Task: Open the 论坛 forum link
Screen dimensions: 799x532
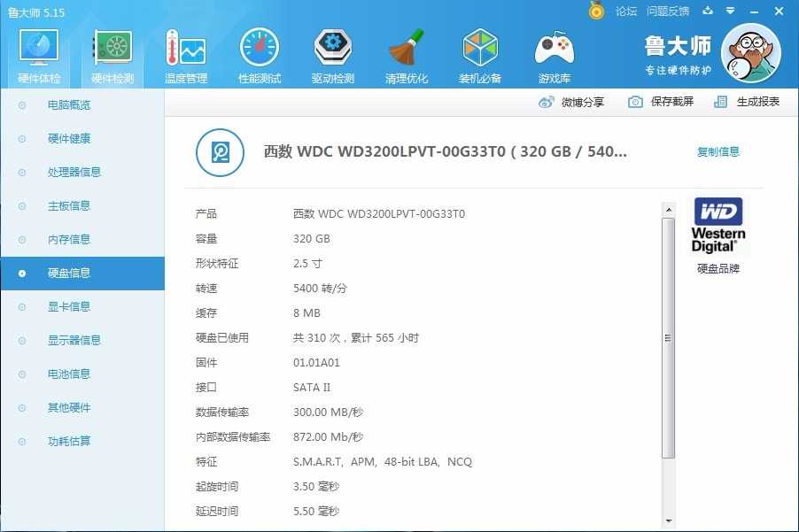Action: click(x=626, y=12)
